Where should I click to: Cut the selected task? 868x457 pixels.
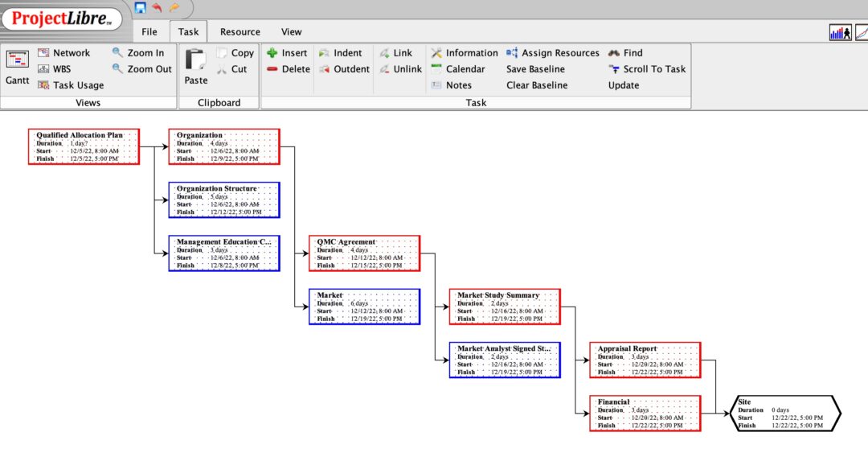(232, 68)
